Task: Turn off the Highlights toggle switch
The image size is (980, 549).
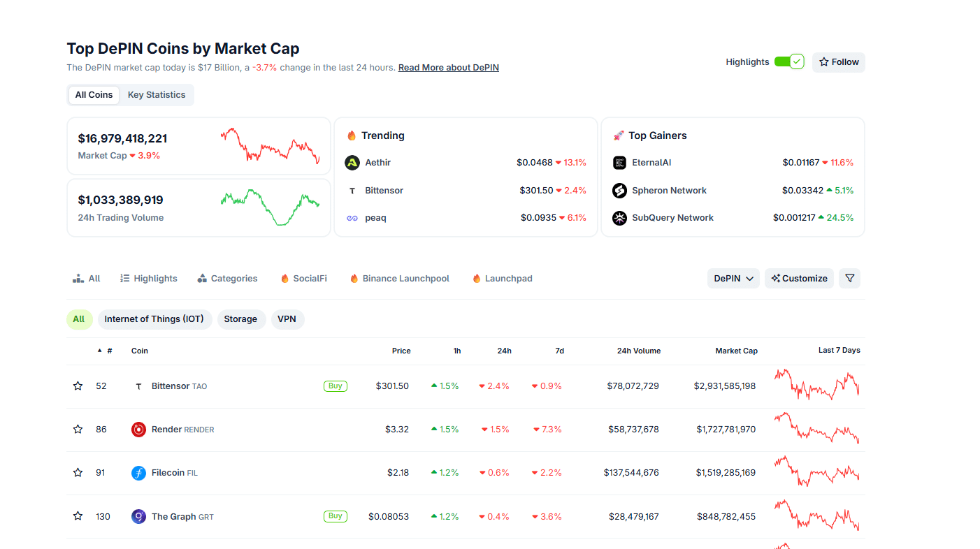Action: click(788, 62)
